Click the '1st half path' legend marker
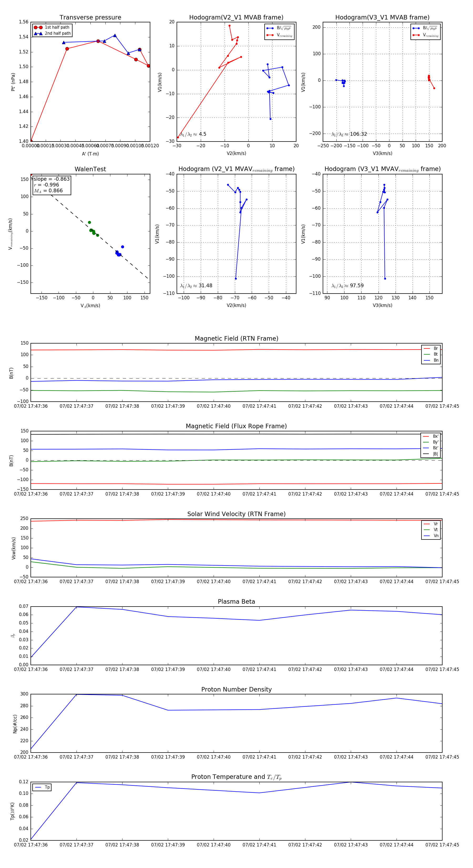Screen dimensions: 473x868 (x=38, y=28)
